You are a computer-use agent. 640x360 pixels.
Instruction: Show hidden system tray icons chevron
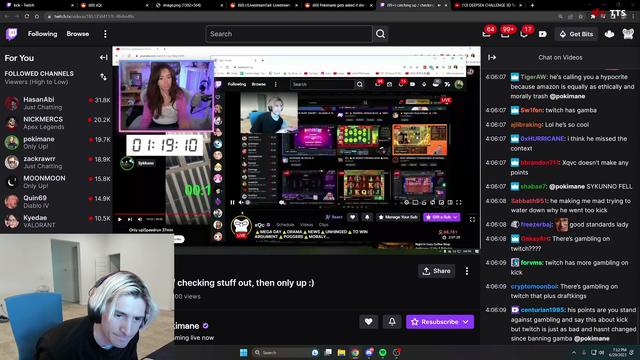tap(574, 353)
